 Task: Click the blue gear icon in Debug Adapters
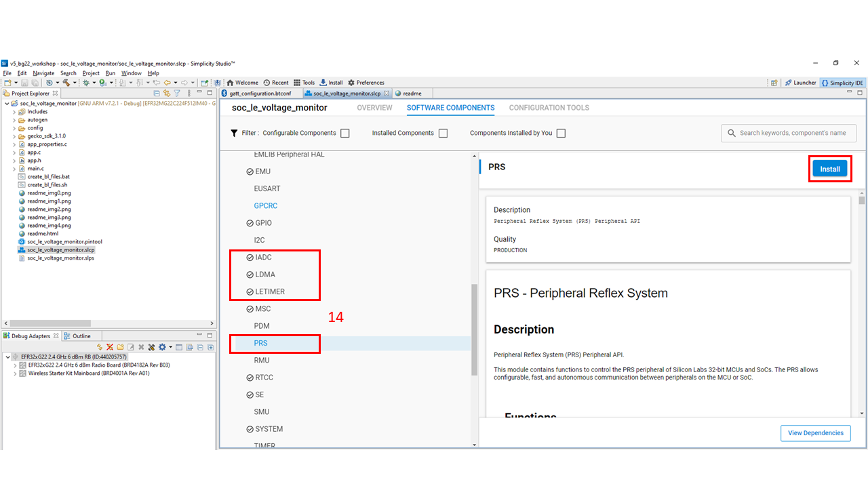tap(162, 347)
